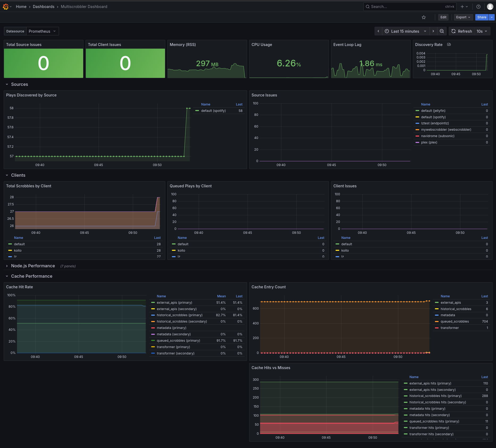This screenshot has width=496, height=448.
Task: Shift time range backward with left arrow
Action: tap(378, 31)
